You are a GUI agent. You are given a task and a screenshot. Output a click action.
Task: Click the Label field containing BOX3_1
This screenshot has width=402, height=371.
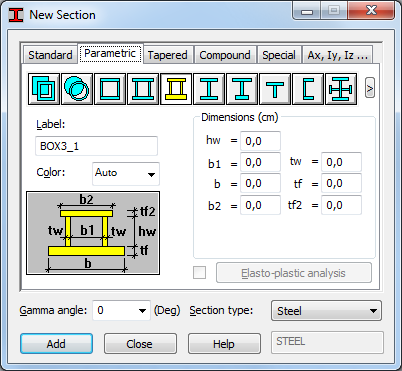coord(96,146)
